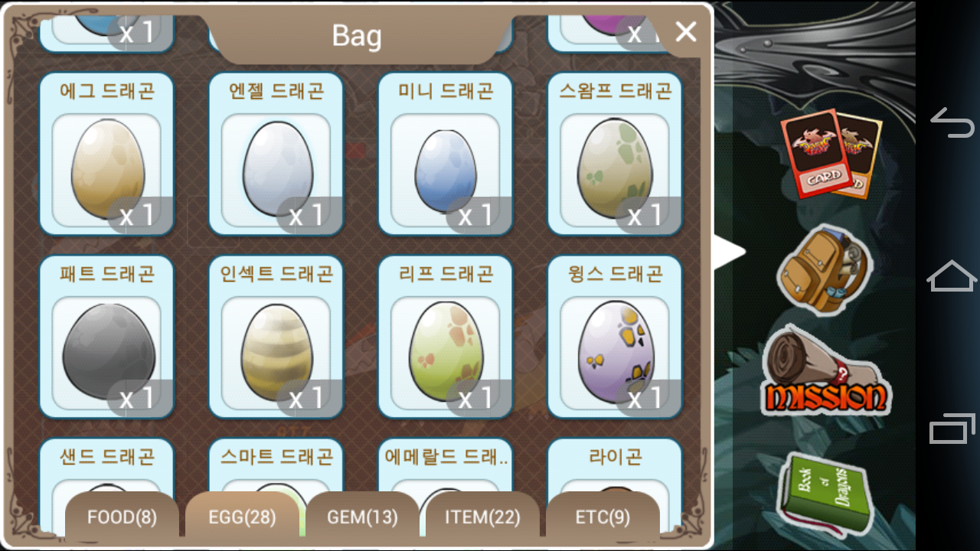Select the 엔젤 드래곤 white egg
Screen dimensions: 980x551
point(276,154)
